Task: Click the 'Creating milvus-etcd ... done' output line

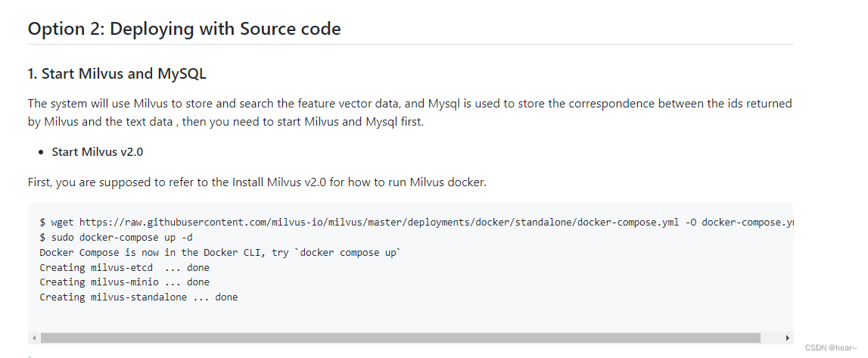Action: [125, 267]
